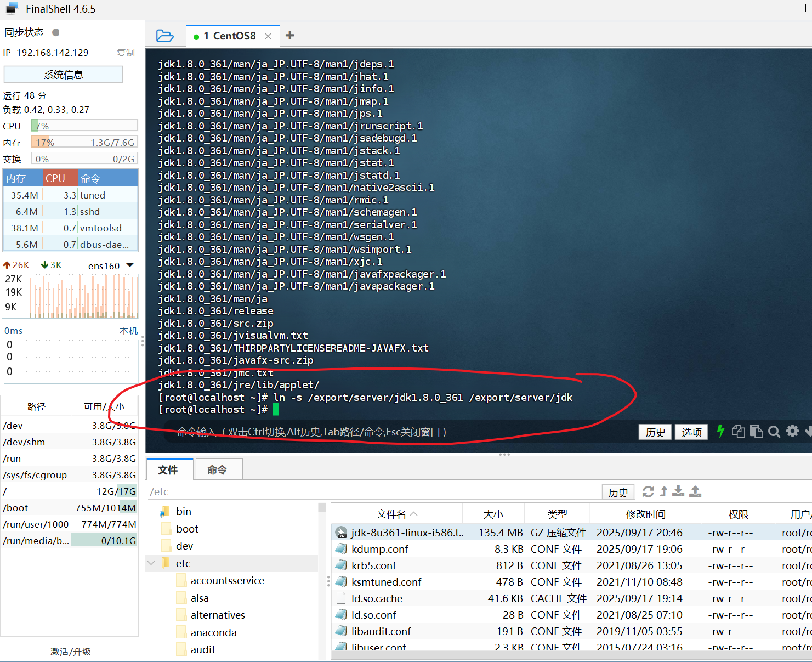The width and height of the screenshot is (812, 662).
Task: Collapse the etc directory chevron
Action: coord(151,563)
